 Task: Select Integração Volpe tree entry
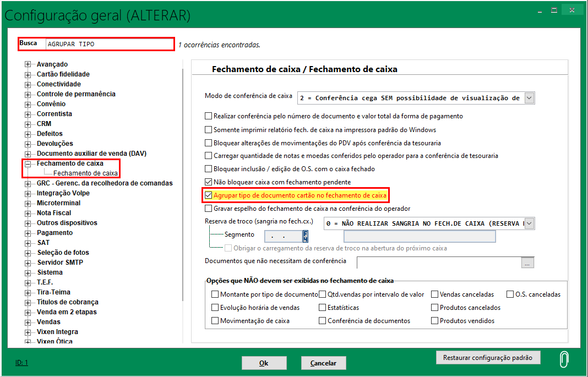coord(63,193)
